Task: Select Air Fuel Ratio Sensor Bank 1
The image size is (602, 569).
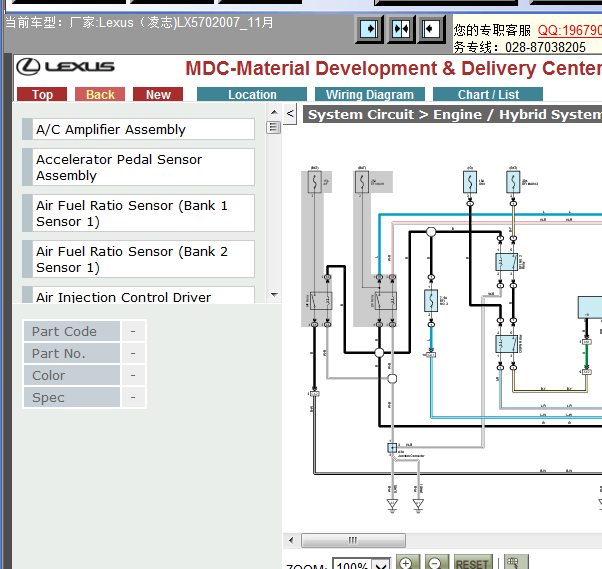Action: tap(138, 213)
